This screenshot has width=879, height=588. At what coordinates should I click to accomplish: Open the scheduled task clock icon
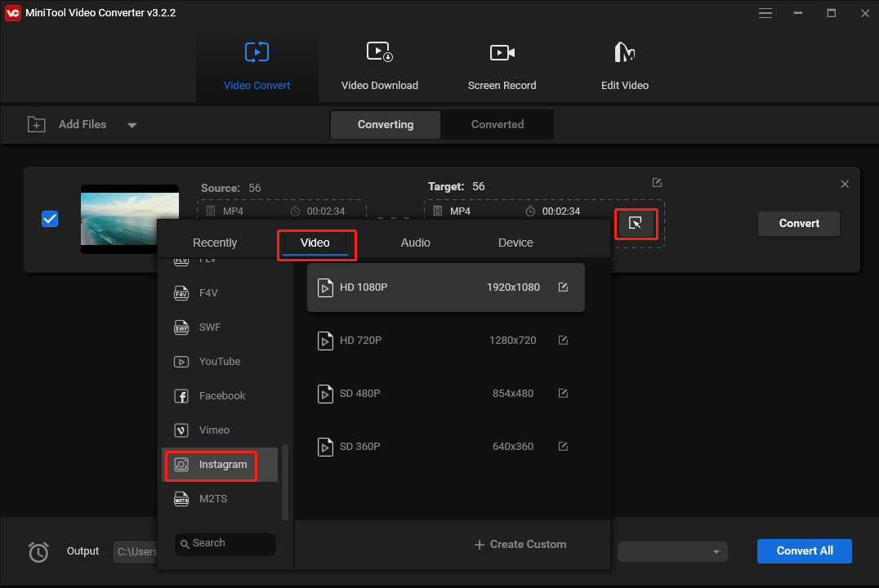click(38, 551)
